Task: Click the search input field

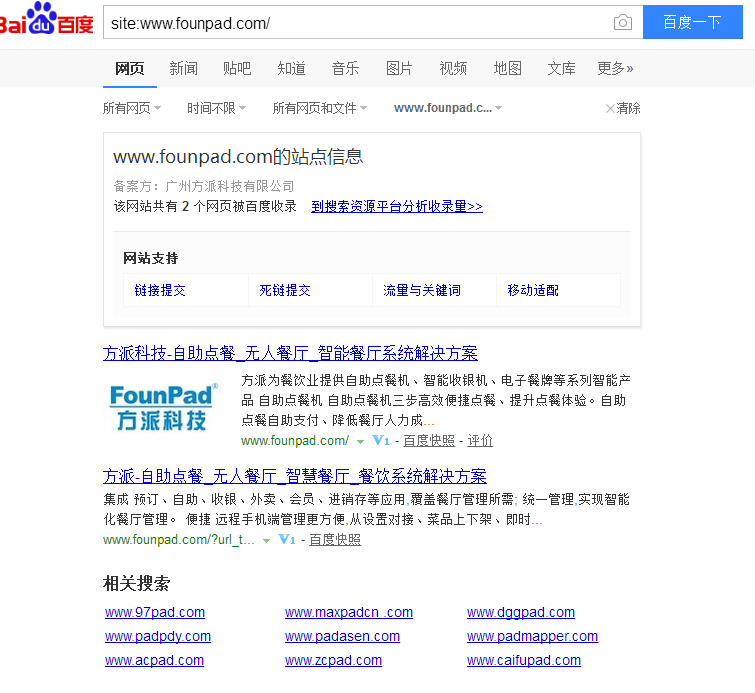Action: (355, 22)
